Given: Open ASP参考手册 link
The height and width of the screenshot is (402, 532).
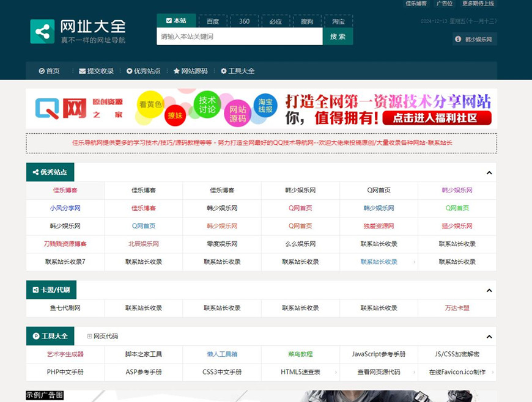Looking at the screenshot, I should click(144, 372).
